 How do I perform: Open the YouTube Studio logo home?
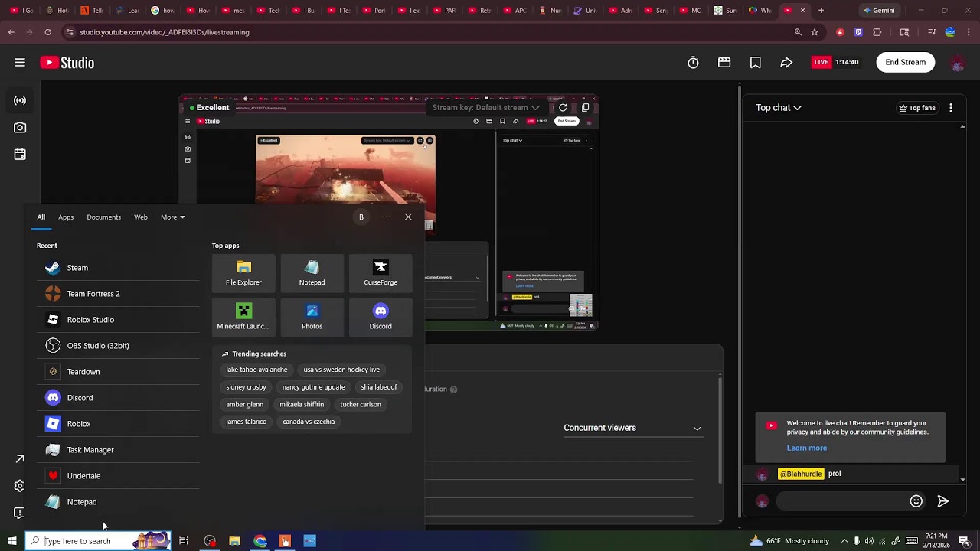(x=67, y=63)
